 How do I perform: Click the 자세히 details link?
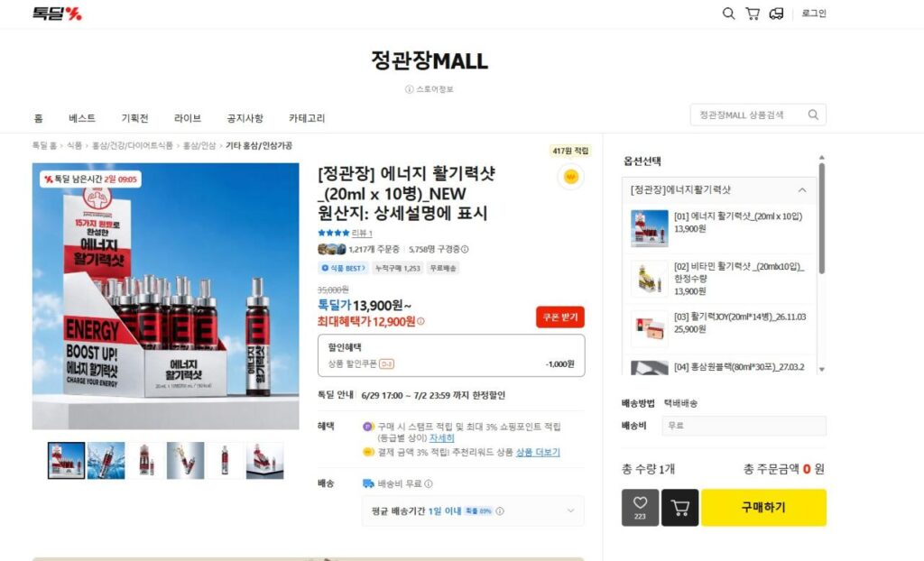(x=441, y=437)
